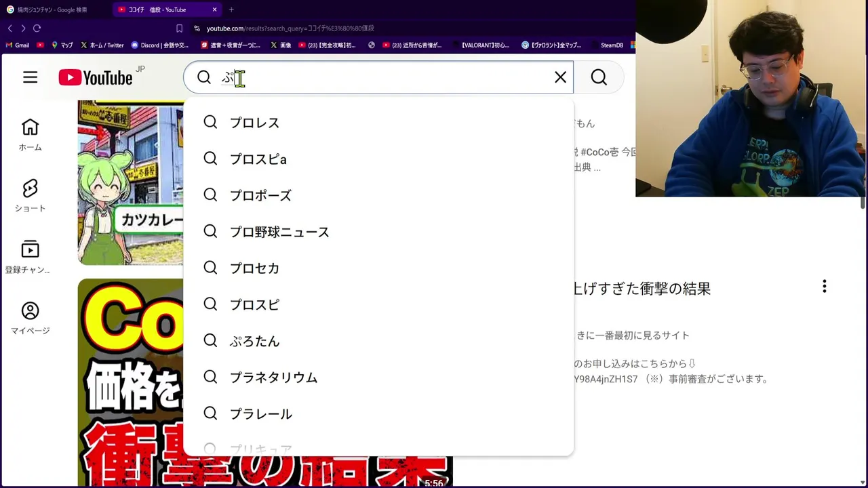Choose suggestion プラレール
868x488 pixels.
coord(378,413)
